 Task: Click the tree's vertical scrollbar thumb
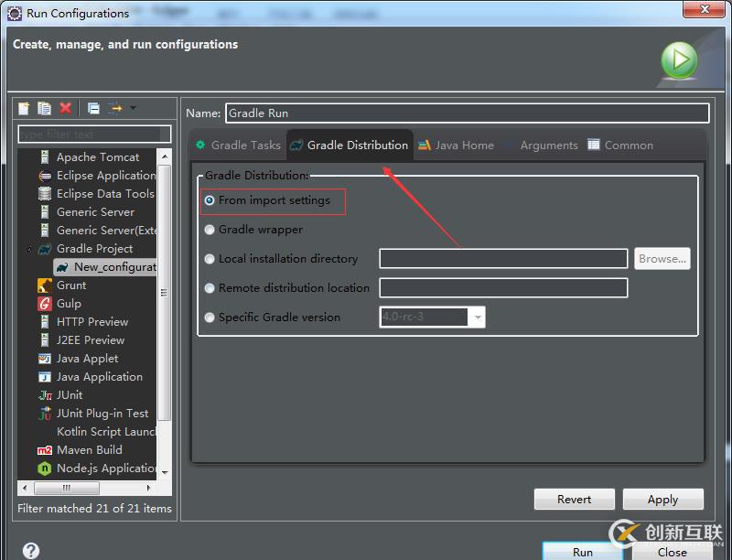pos(165,293)
